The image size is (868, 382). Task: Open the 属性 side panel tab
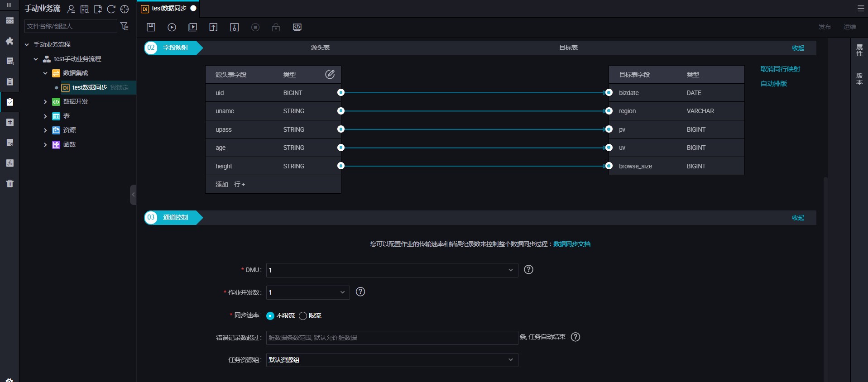(859, 50)
